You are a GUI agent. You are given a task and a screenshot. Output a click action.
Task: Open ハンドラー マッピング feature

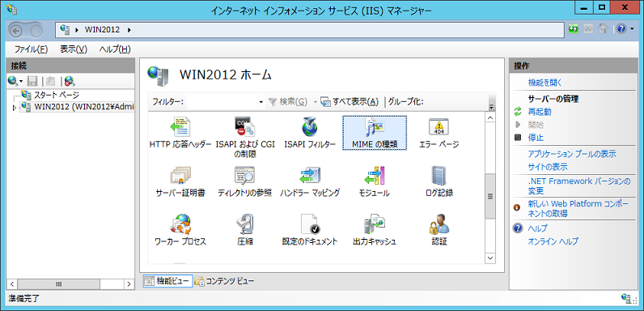(x=310, y=181)
